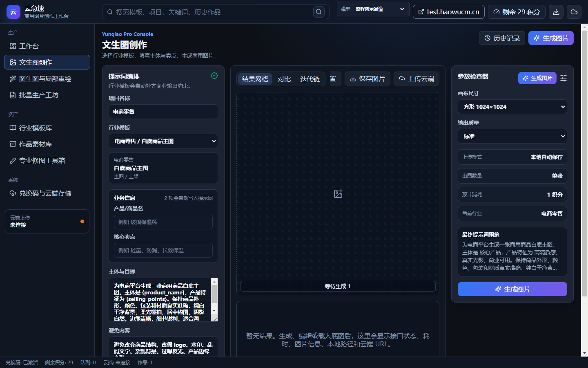The width and height of the screenshot is (588, 368).
Task: Switch to the 对比 tab
Action: pos(284,79)
